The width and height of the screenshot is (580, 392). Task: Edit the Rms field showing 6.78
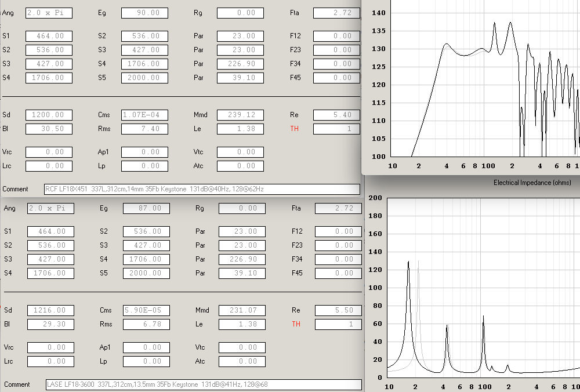(147, 325)
